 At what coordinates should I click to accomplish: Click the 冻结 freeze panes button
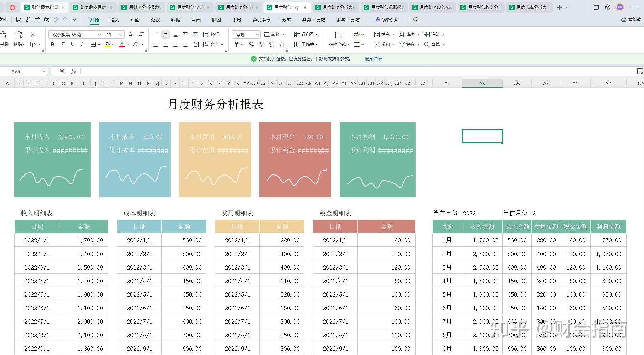click(434, 35)
